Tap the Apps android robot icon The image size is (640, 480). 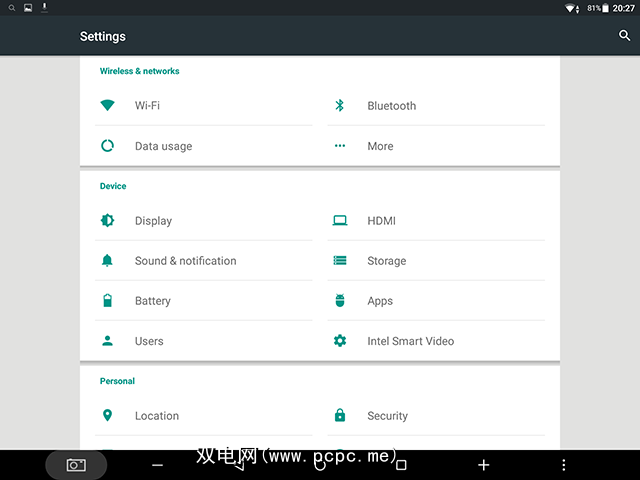coord(340,300)
